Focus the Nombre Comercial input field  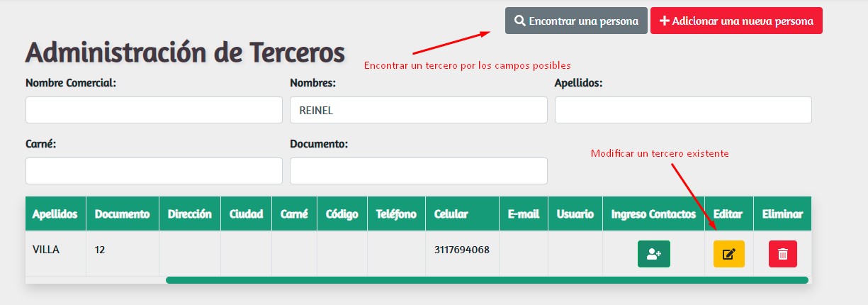154,110
